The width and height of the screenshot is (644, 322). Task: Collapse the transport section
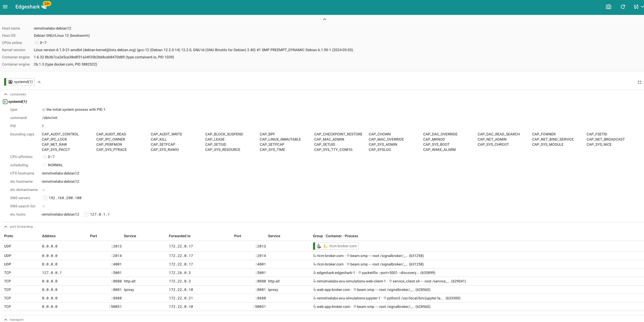pos(6,320)
